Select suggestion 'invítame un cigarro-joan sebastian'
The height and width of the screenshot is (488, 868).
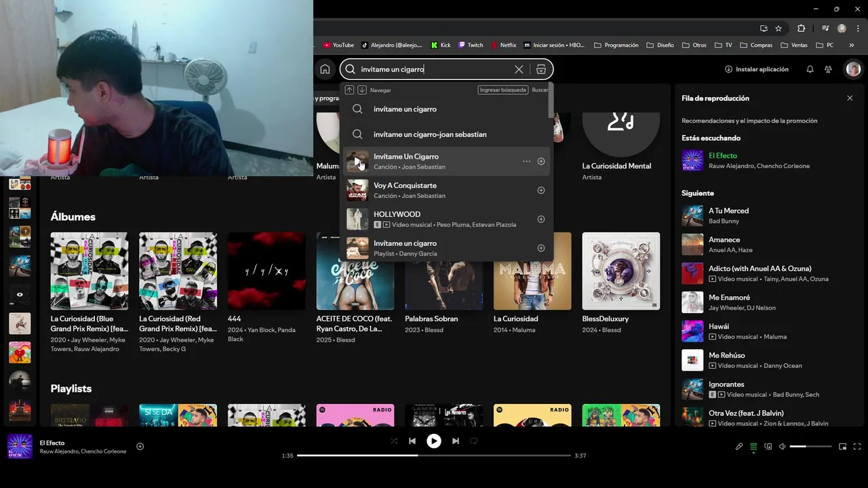[447, 134]
